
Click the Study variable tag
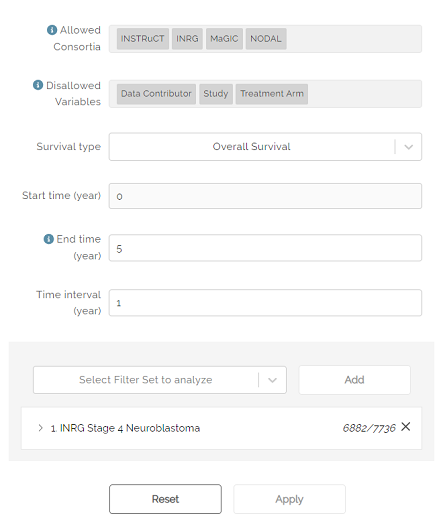pos(216,94)
